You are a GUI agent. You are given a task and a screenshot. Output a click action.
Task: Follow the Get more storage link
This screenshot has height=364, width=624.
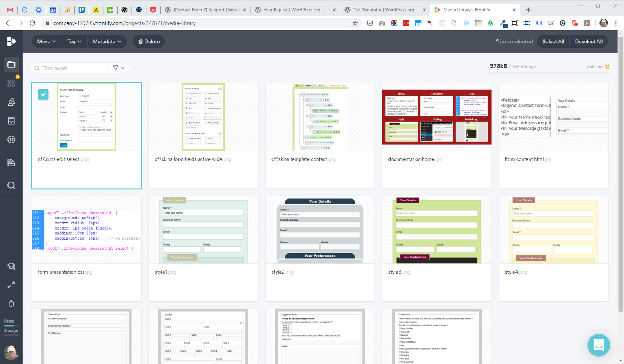(x=598, y=67)
